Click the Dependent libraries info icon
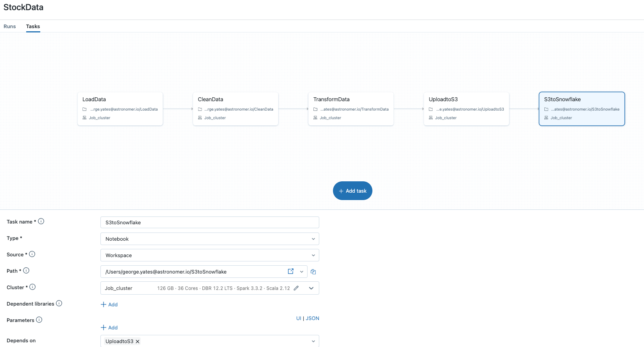This screenshot has width=644, height=347. (59, 303)
